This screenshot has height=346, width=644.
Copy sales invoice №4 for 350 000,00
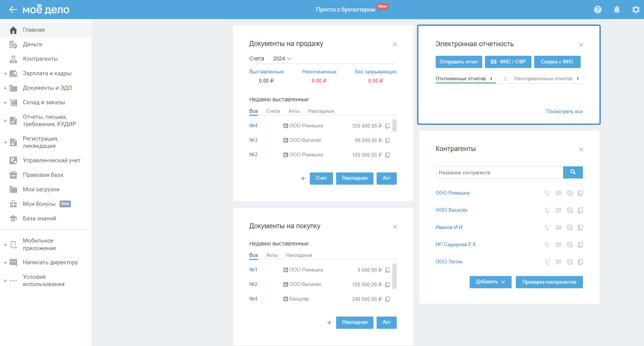point(387,126)
